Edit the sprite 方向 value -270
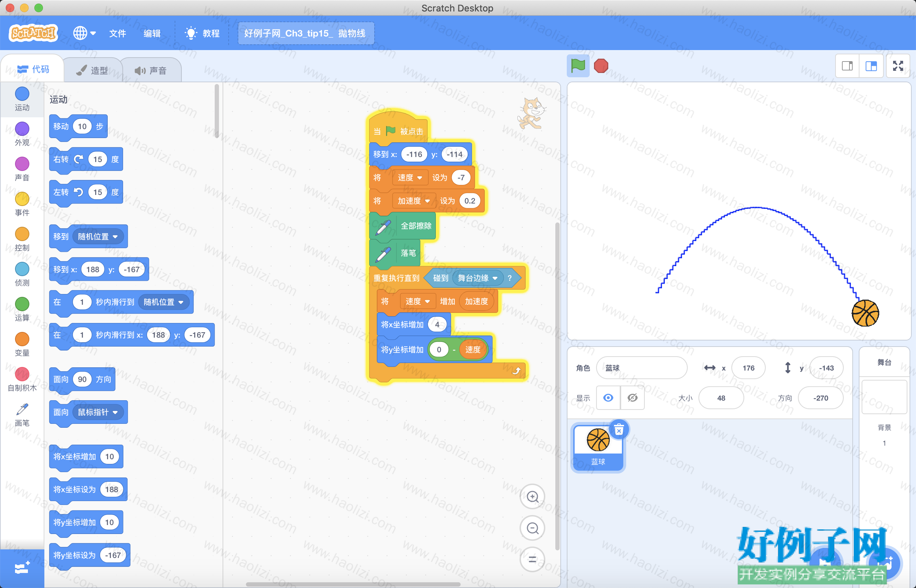Screen dimensions: 916x588 [820, 398]
